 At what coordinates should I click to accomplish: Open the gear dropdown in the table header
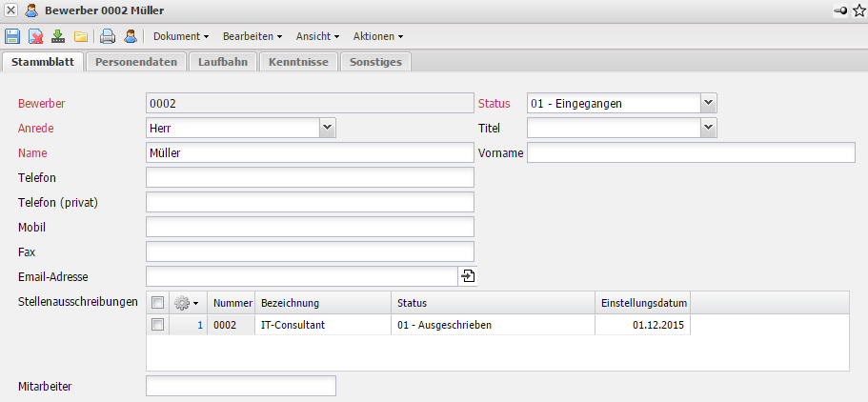(185, 303)
